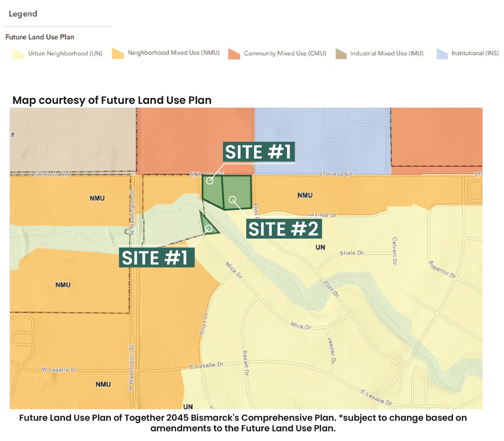The height and width of the screenshot is (441, 504).
Task: Click the Industrial Mixed Use (IMU) legend swatch
Action: pyautogui.click(x=341, y=54)
